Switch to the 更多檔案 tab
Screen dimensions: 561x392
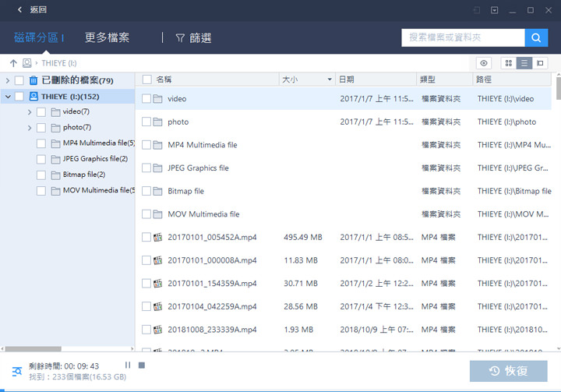tap(107, 37)
